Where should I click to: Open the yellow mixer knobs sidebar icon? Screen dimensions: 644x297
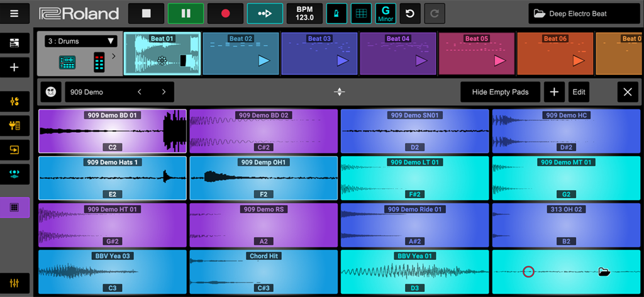(14, 101)
